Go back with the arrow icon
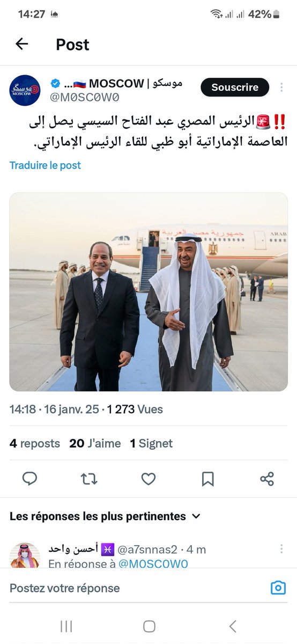 tap(21, 44)
